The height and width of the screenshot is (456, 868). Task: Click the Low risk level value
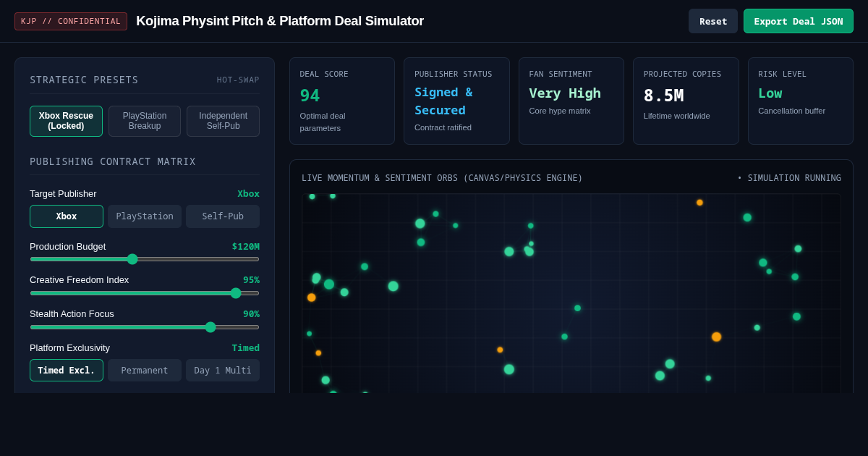click(x=770, y=93)
